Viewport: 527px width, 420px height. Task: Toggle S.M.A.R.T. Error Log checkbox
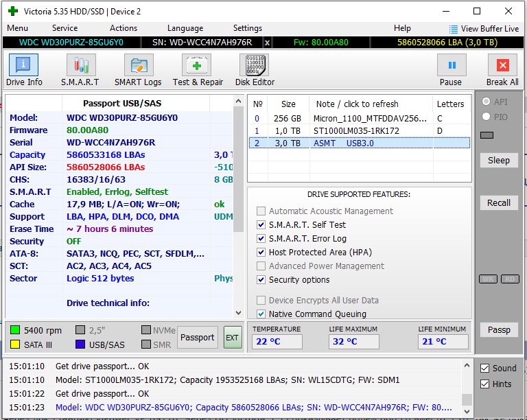point(261,239)
